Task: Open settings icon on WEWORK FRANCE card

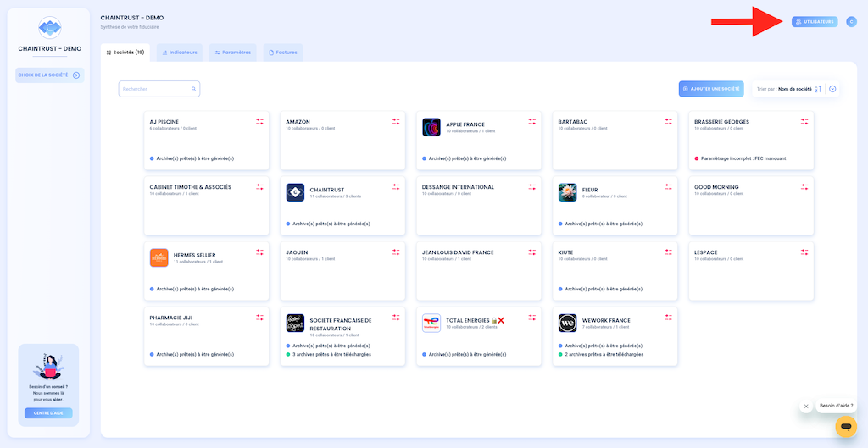Action: pyautogui.click(x=668, y=318)
